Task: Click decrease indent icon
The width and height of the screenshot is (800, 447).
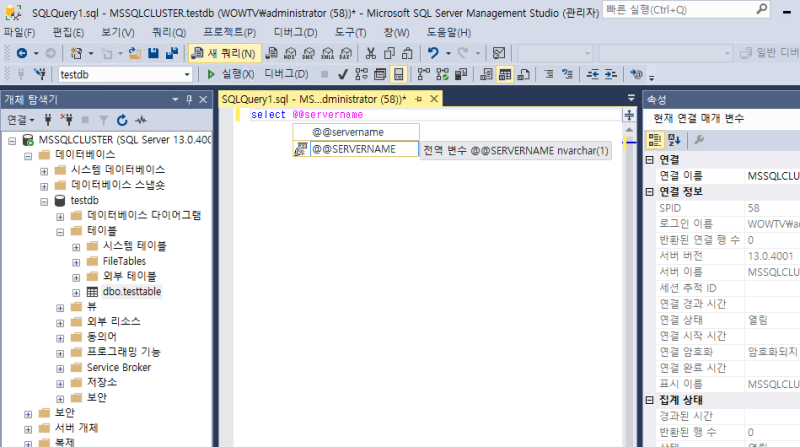Action: click(x=592, y=74)
